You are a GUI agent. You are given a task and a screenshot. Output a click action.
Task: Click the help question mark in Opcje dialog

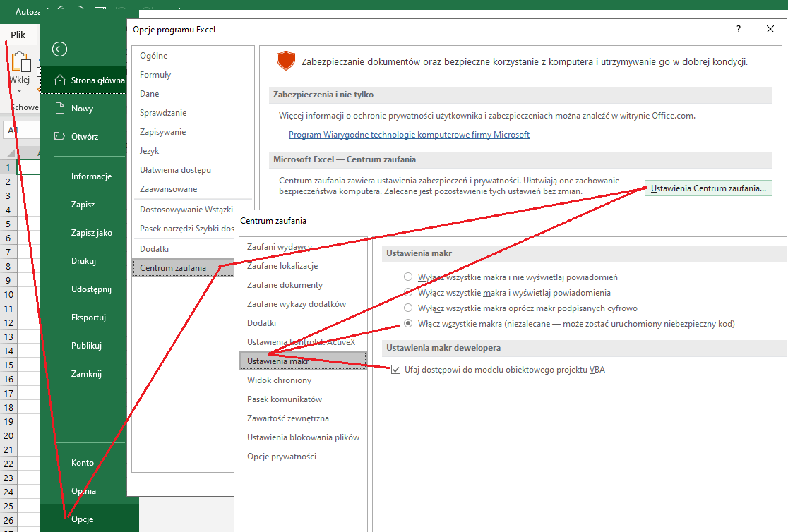pos(739,29)
